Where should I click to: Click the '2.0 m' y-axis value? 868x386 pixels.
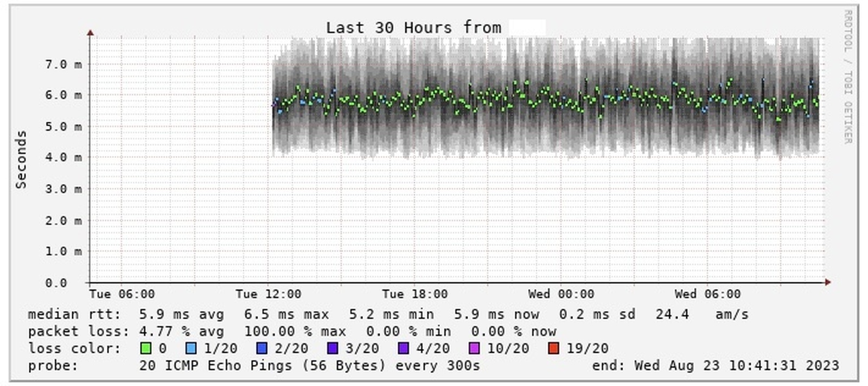pos(63,220)
